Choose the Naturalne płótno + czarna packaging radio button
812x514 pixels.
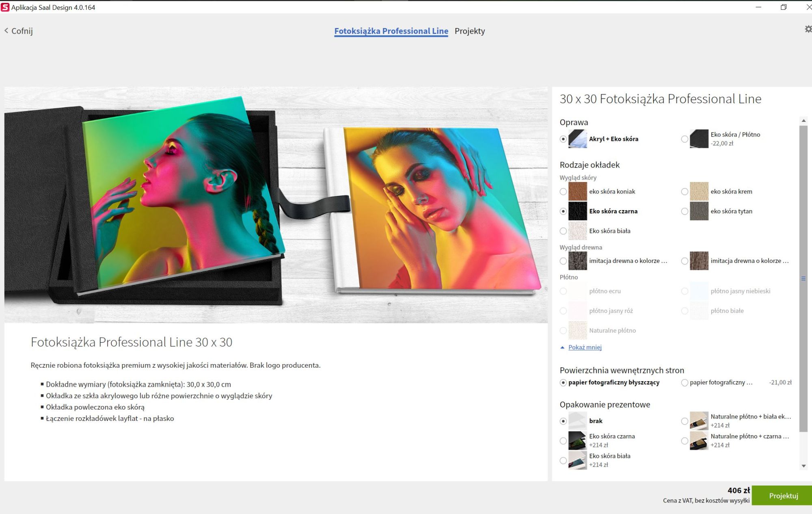685,441
